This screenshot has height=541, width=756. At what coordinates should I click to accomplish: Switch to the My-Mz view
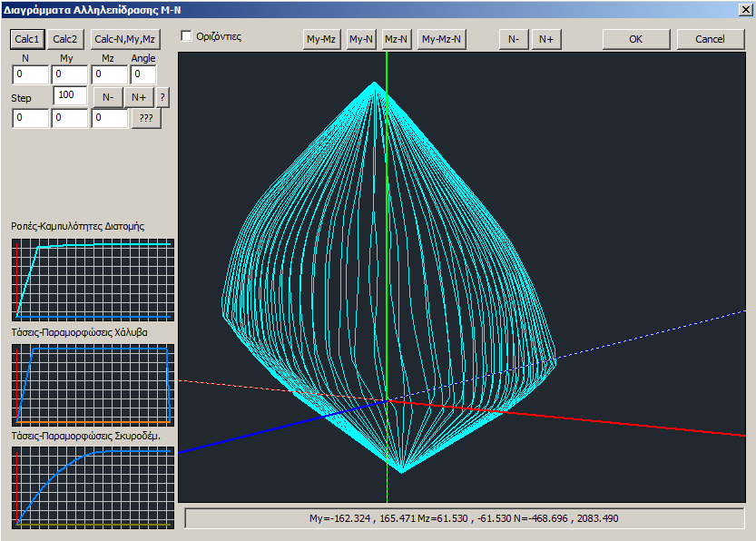coord(321,39)
